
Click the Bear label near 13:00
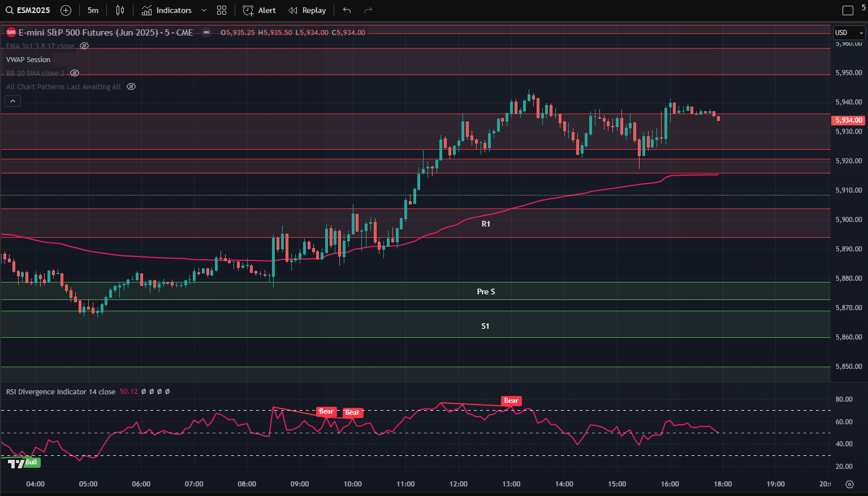pyautogui.click(x=511, y=401)
